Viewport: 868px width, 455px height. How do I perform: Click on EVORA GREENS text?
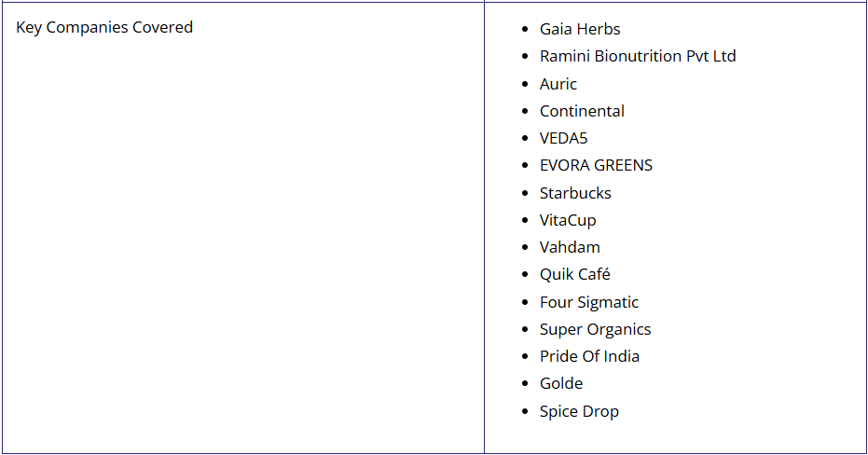pos(596,165)
